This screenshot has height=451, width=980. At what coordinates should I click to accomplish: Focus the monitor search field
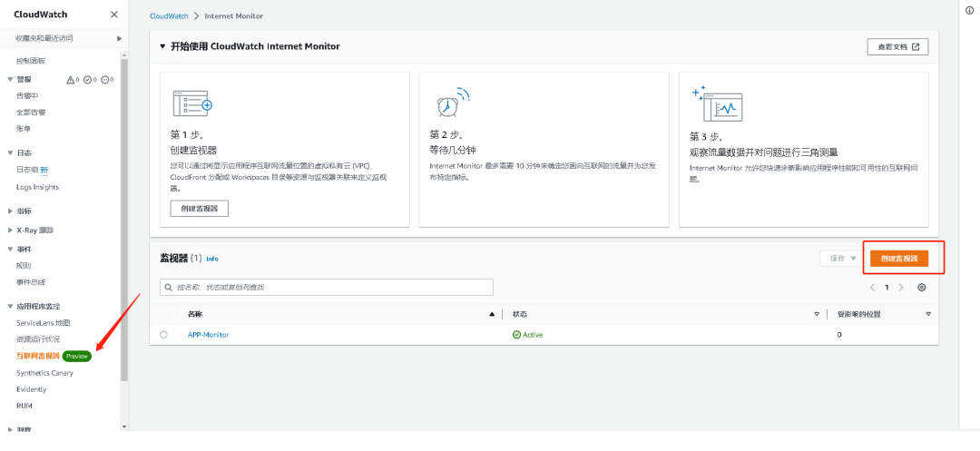coord(327,288)
